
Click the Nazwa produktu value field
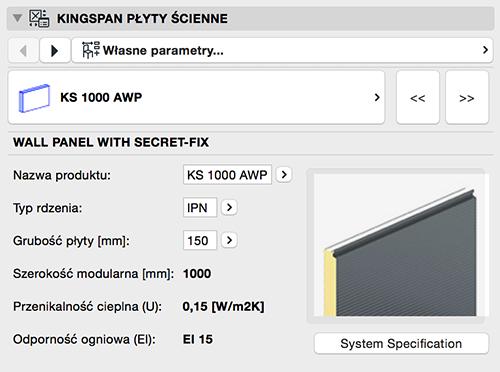coord(227,174)
